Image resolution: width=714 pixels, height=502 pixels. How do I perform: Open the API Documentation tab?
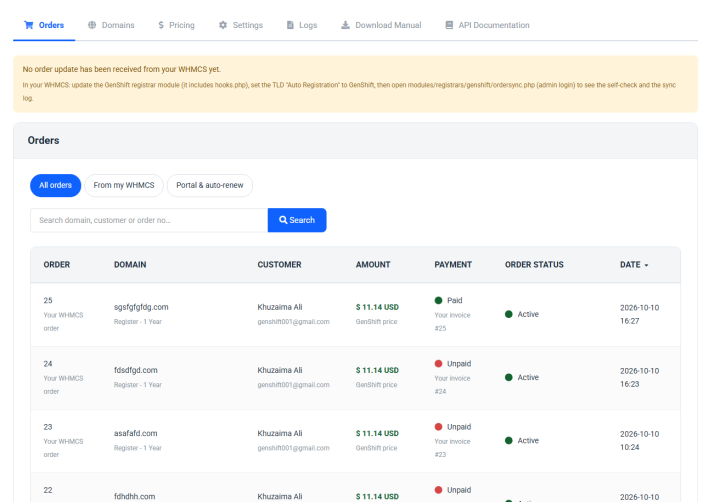pyautogui.click(x=487, y=25)
